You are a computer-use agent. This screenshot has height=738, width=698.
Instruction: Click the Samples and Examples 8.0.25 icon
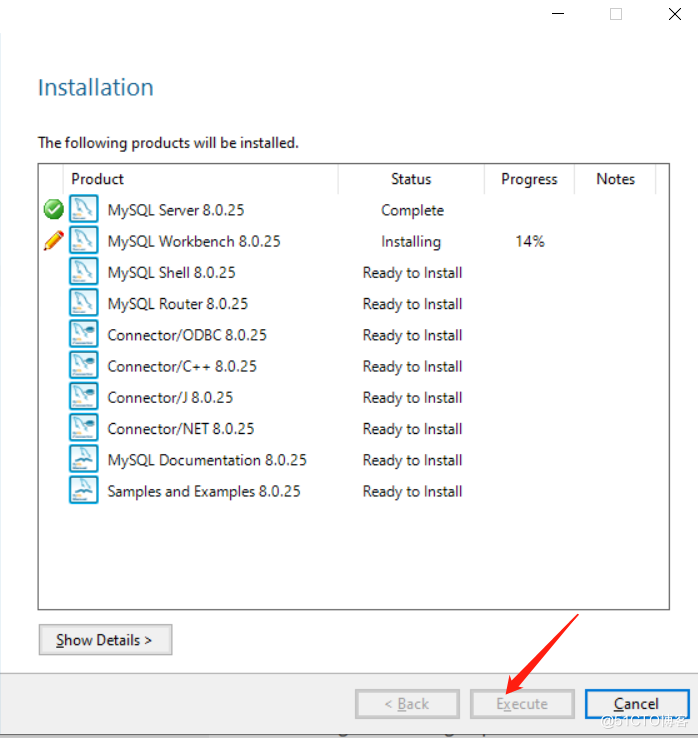pyautogui.click(x=84, y=490)
